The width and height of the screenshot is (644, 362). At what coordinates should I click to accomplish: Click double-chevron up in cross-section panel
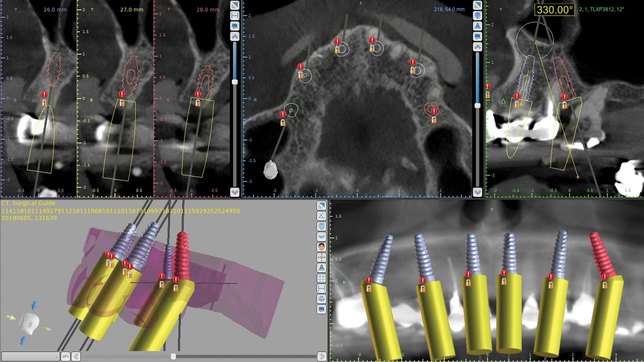pyautogui.click(x=235, y=36)
